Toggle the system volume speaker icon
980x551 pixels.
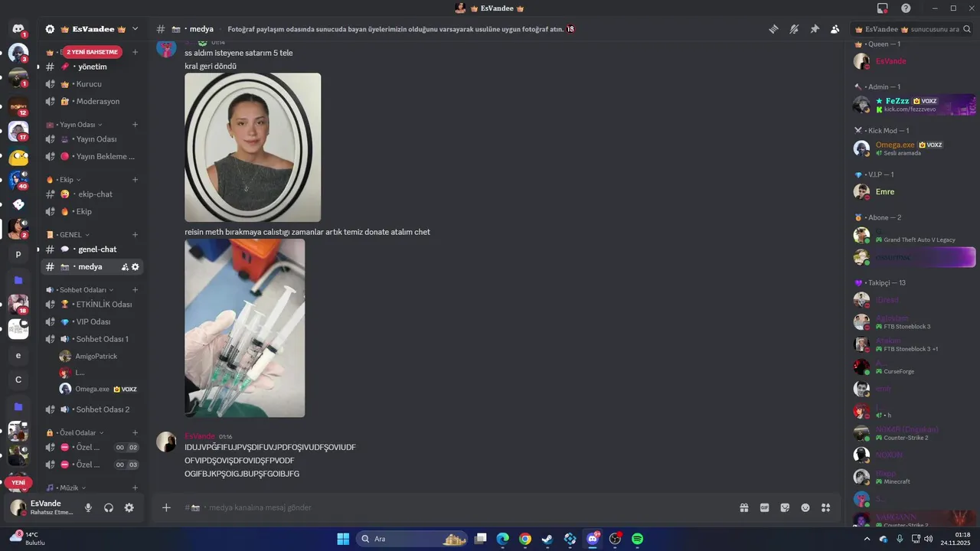[929, 539]
